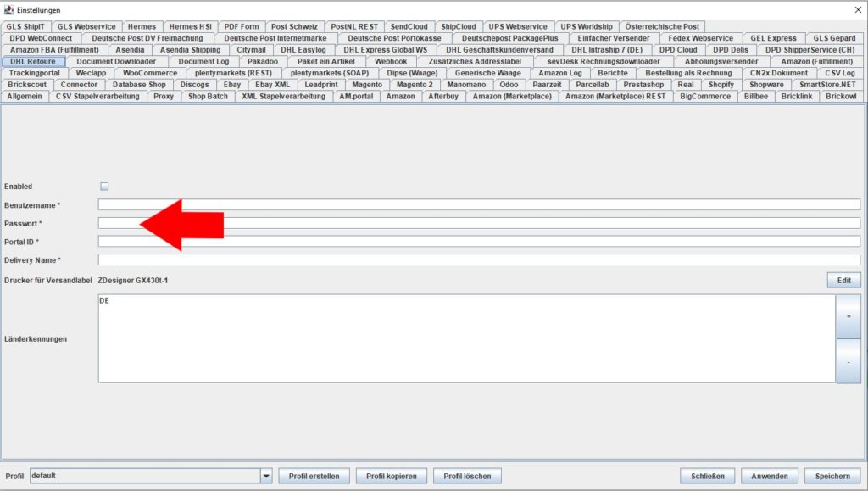Switch to the Prestashop tab

643,85
